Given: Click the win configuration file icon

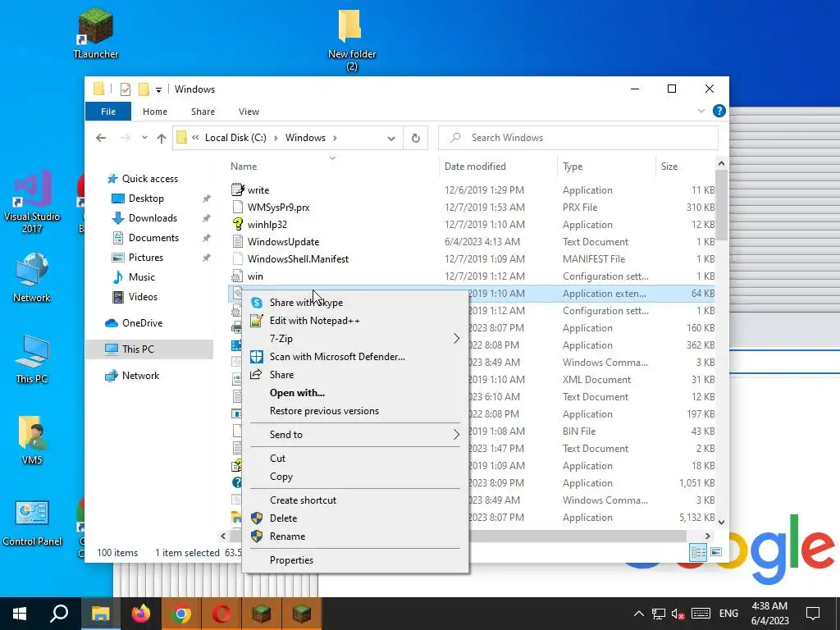Looking at the screenshot, I should point(237,276).
